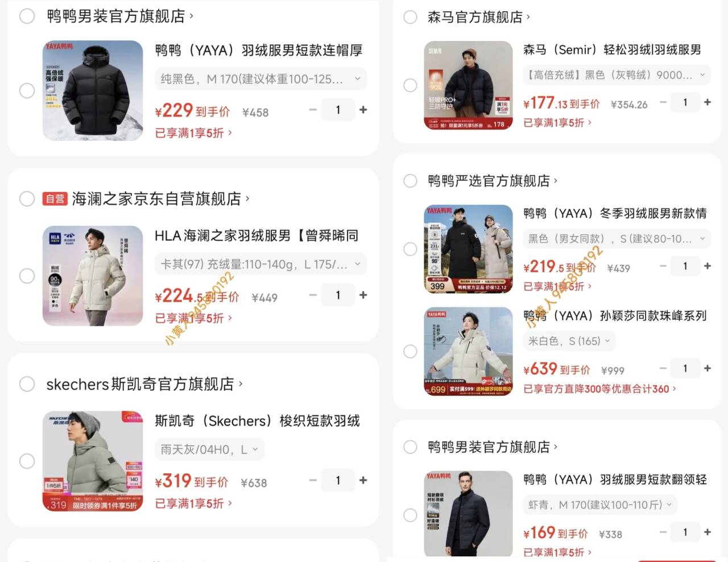
Task: Expand 雨天灰/04H0, L variant selector
Action: coord(209,449)
